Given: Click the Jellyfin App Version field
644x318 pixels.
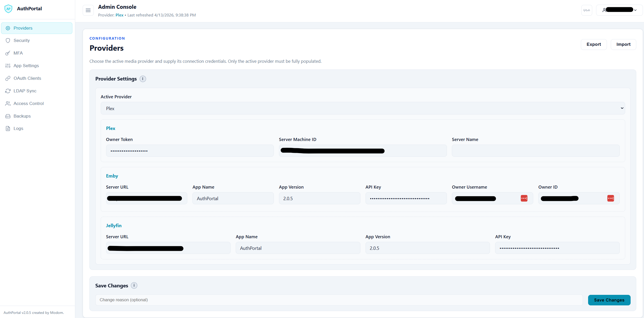Looking at the screenshot, I should [428, 248].
